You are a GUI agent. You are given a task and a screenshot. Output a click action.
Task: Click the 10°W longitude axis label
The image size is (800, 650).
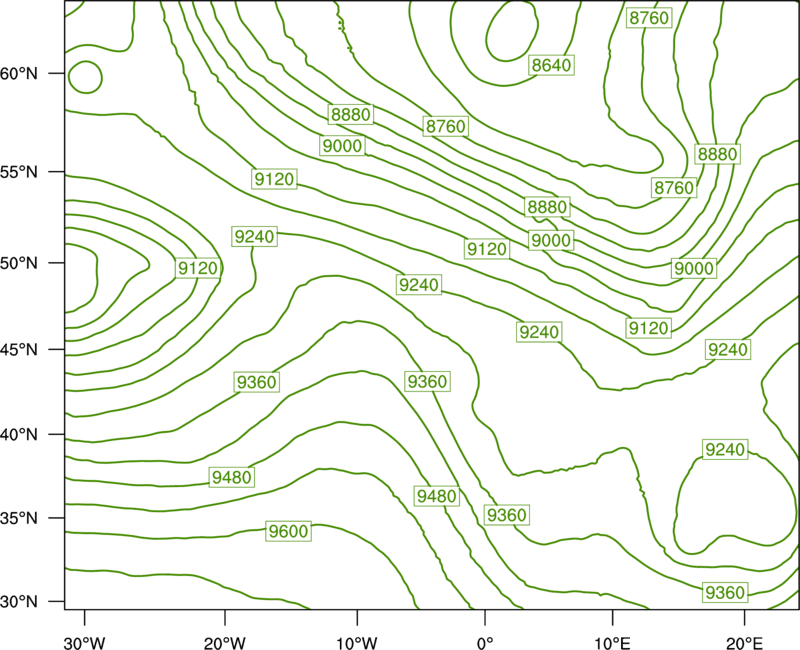click(x=356, y=643)
